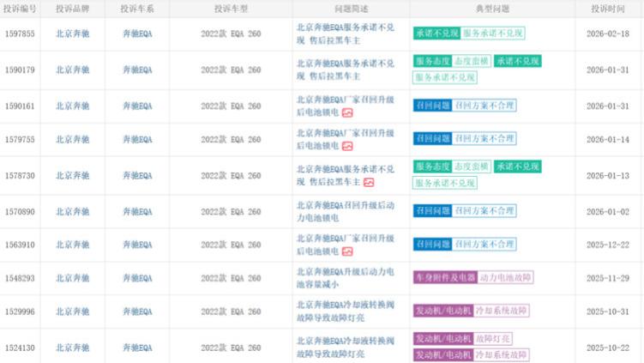Select 车身附件及电器 purple tag
The height and width of the screenshot is (363, 644).
[445, 277]
